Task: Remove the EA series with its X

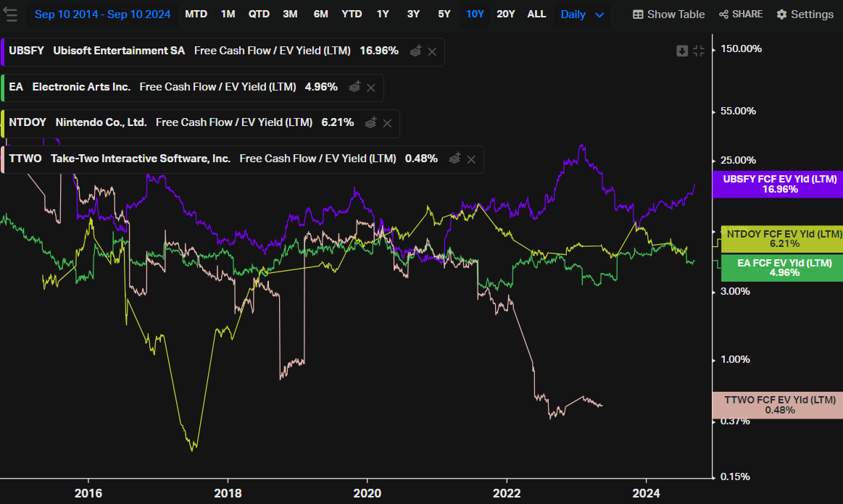Action: pos(370,88)
